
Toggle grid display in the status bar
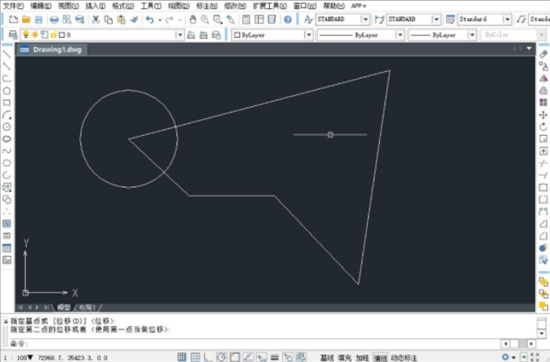195,357
